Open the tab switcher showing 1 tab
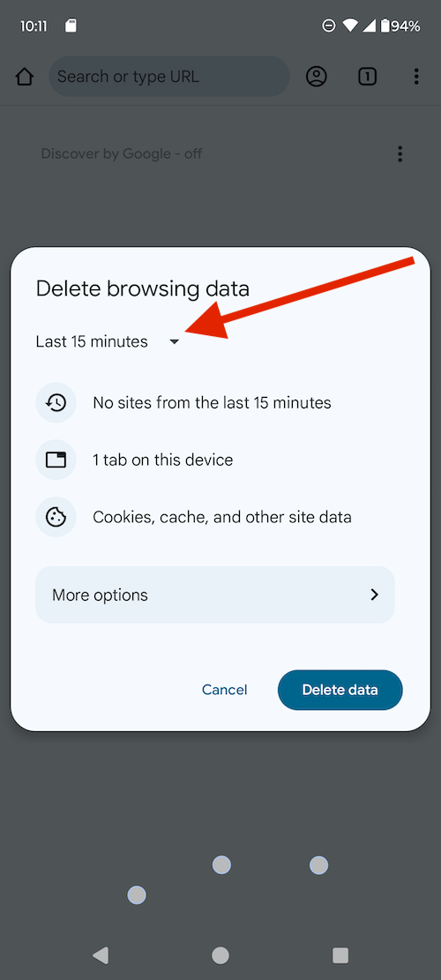 [367, 76]
